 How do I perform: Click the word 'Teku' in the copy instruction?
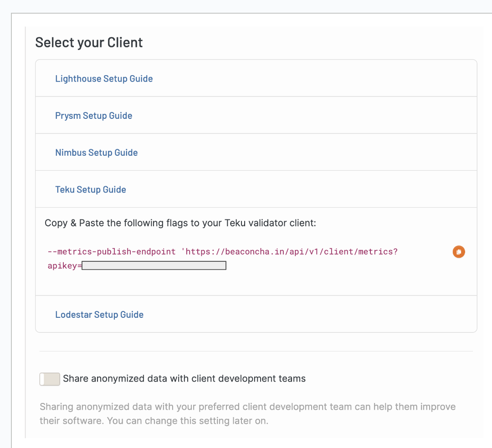point(236,223)
